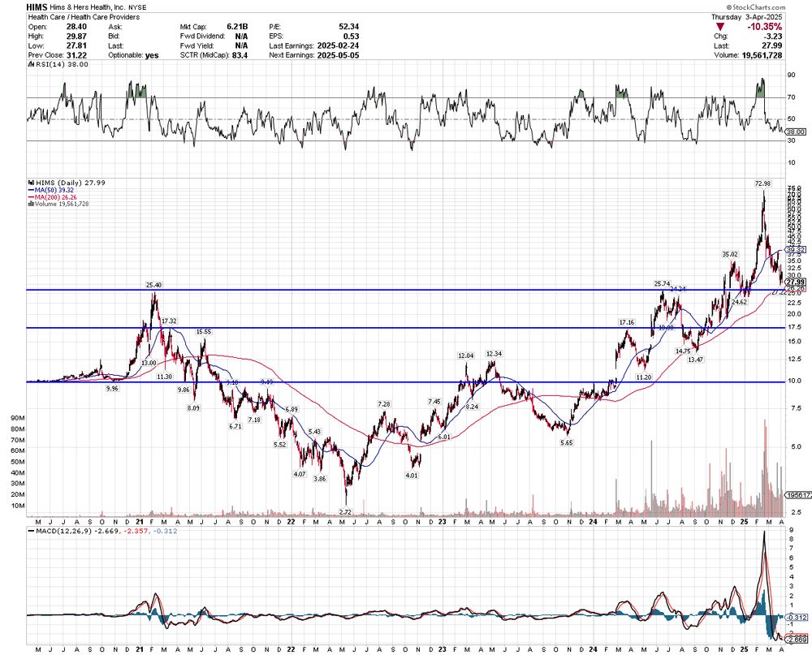
Task: Click the 90M label on the volume axis
Action: pos(18,418)
